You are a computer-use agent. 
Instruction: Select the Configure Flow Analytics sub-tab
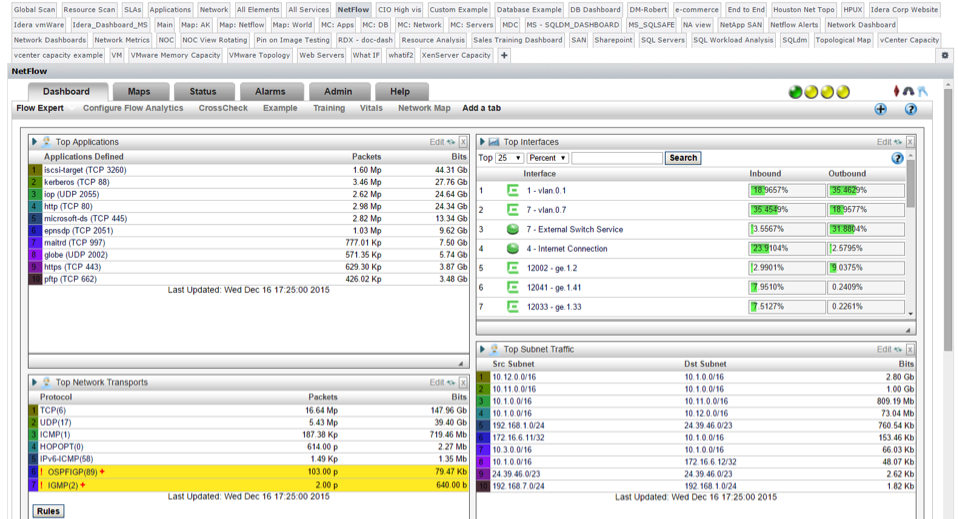point(133,108)
